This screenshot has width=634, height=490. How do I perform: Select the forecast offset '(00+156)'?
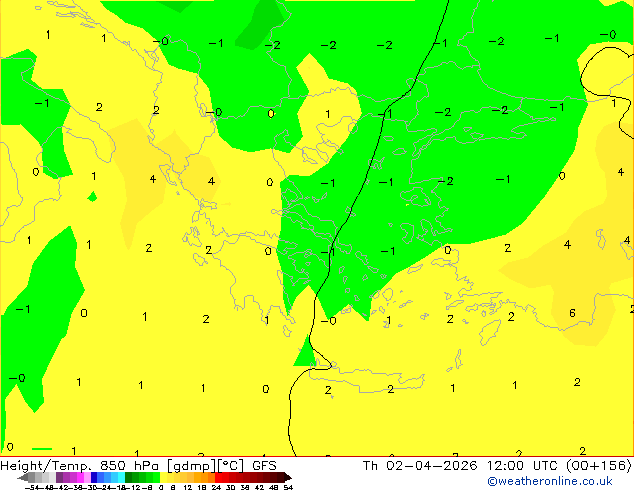coord(599,466)
